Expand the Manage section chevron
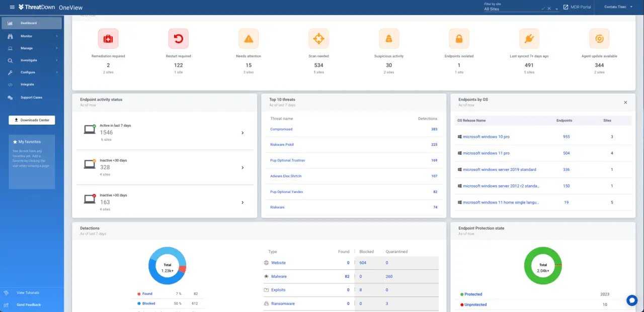The width and height of the screenshot is (644, 312). (x=57, y=47)
